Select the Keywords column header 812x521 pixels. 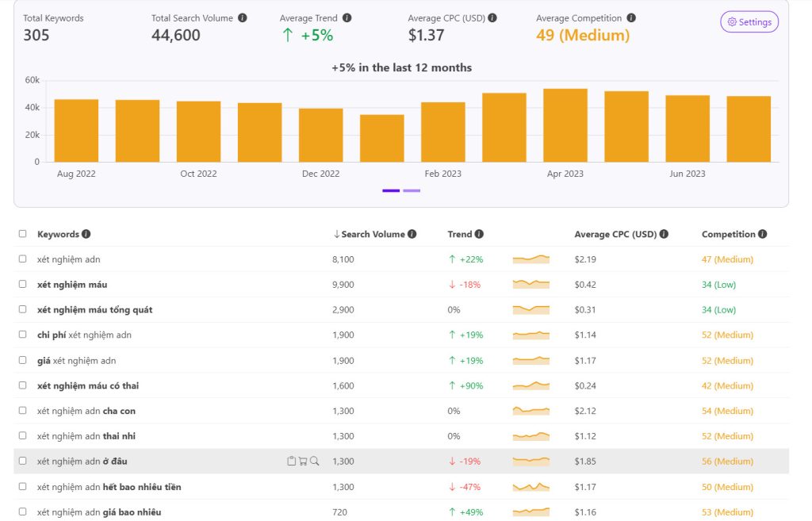tap(58, 234)
